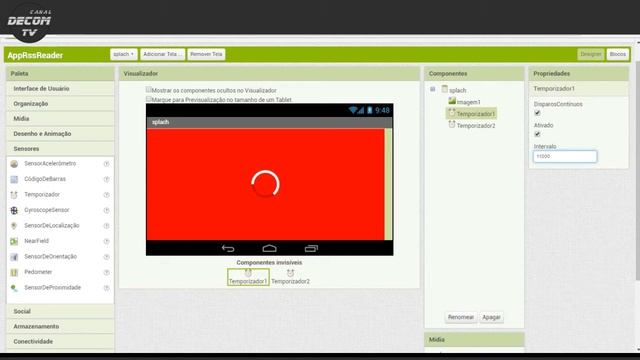Click the Adicionar Tela button
640x360 pixels.
(162, 54)
